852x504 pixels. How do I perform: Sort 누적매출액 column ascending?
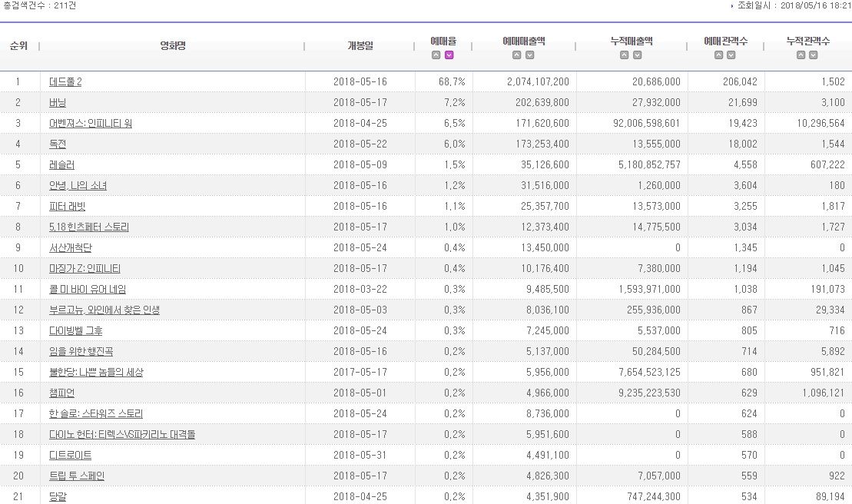point(625,55)
